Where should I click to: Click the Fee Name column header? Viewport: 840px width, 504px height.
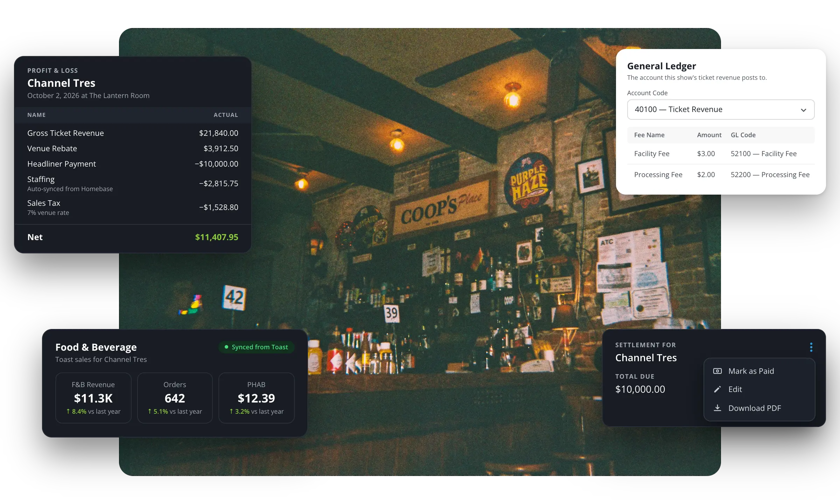click(x=649, y=135)
